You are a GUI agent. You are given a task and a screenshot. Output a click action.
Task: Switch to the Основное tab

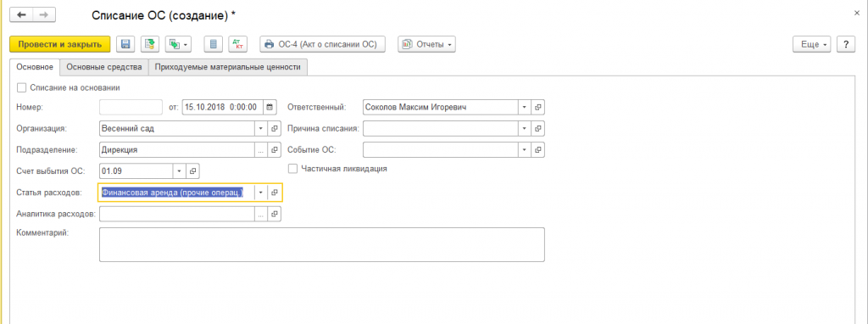[35, 67]
